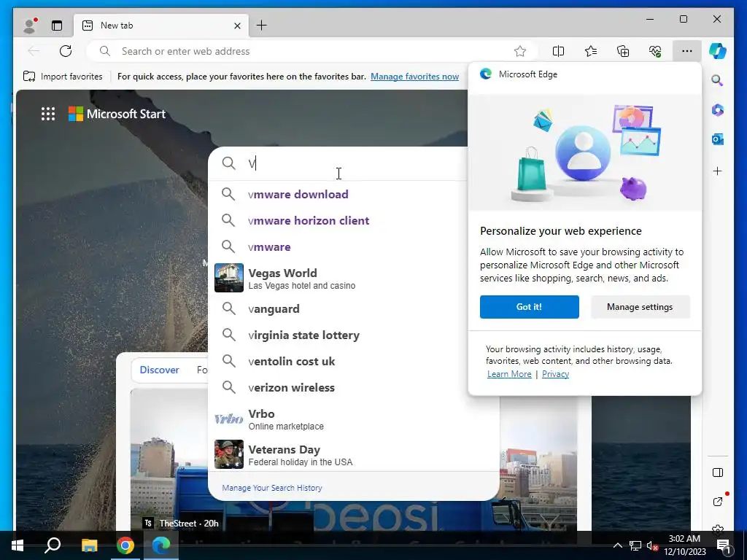Screen dimensions: 747x560
Task: Add a sidebar app with plus
Action: 718,171
